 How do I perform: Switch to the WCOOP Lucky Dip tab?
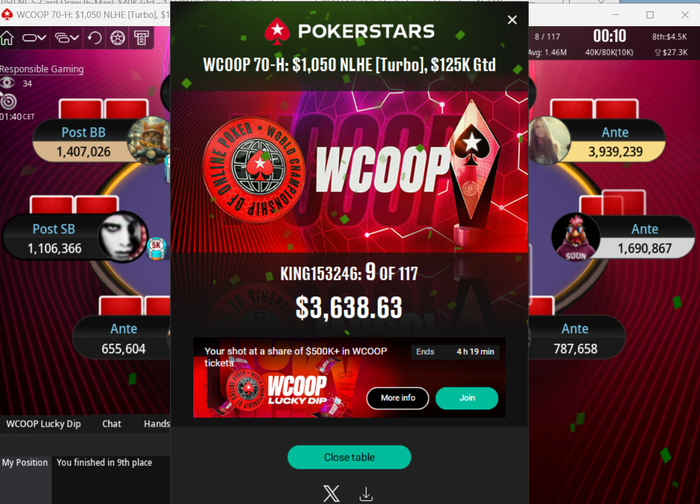[43, 424]
